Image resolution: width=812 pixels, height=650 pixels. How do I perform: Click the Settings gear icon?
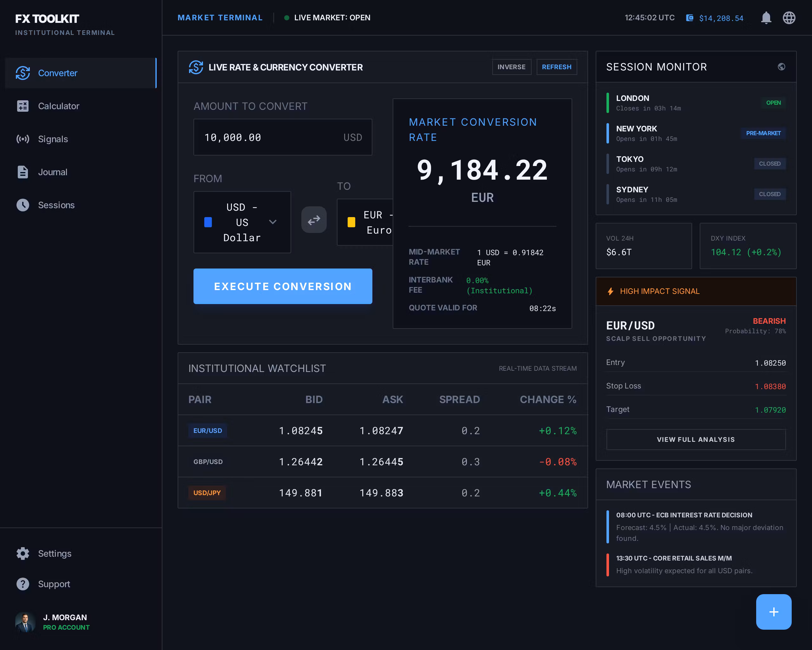(x=23, y=554)
